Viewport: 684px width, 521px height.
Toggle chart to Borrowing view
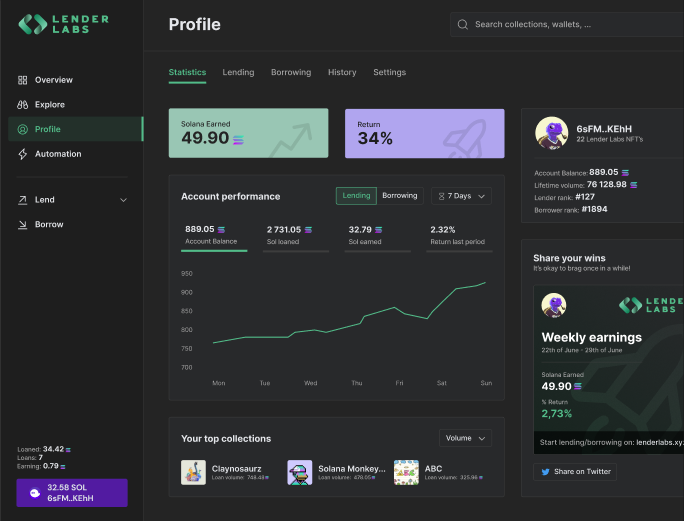click(x=400, y=196)
